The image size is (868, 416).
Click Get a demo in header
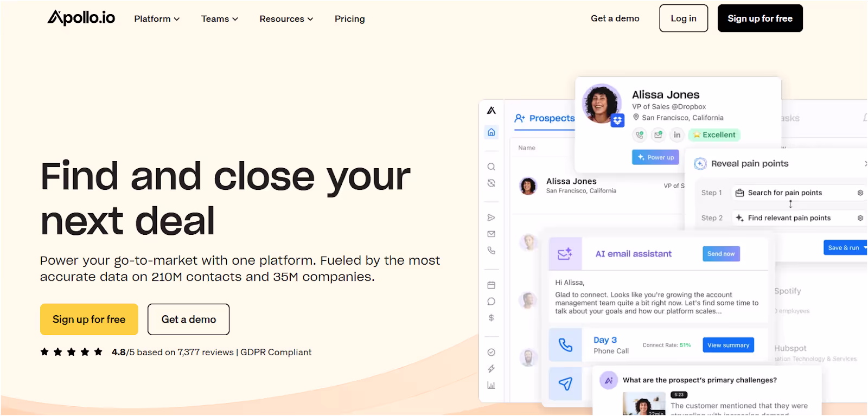[x=615, y=18]
